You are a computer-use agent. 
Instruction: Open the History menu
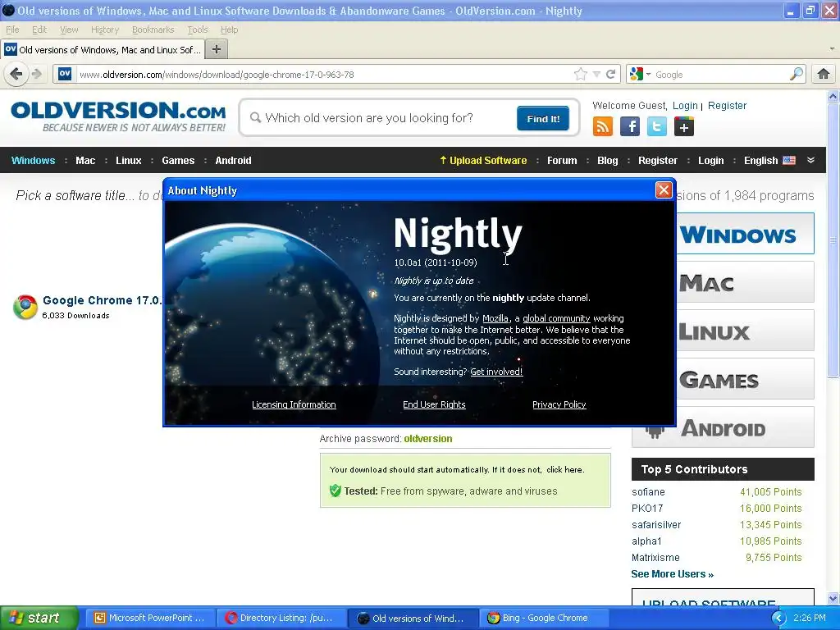pos(104,30)
